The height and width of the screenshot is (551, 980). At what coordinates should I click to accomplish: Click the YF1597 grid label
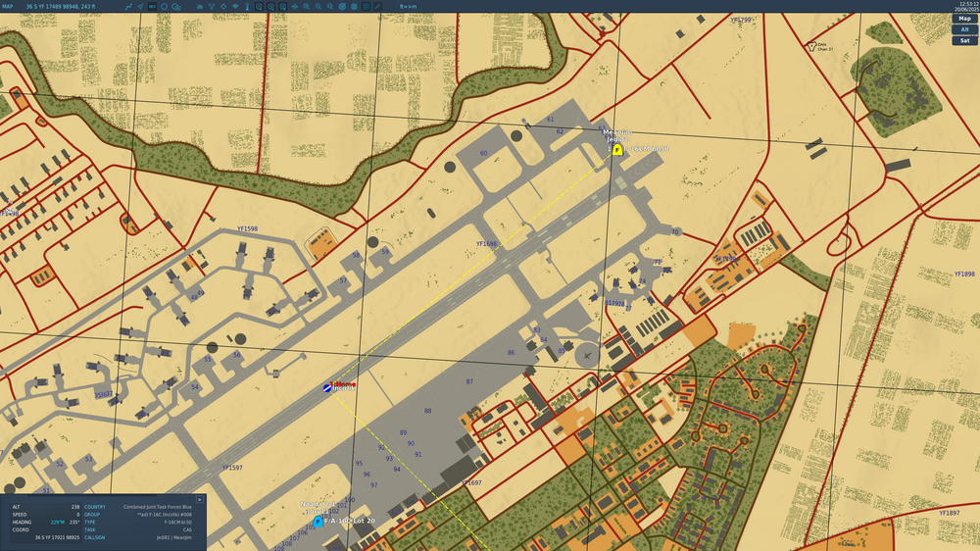pos(232,468)
